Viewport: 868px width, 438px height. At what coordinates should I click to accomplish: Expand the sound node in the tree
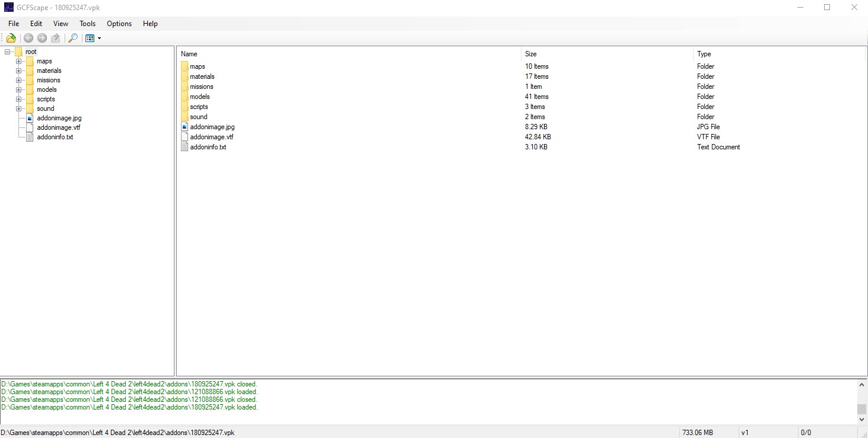click(18, 108)
